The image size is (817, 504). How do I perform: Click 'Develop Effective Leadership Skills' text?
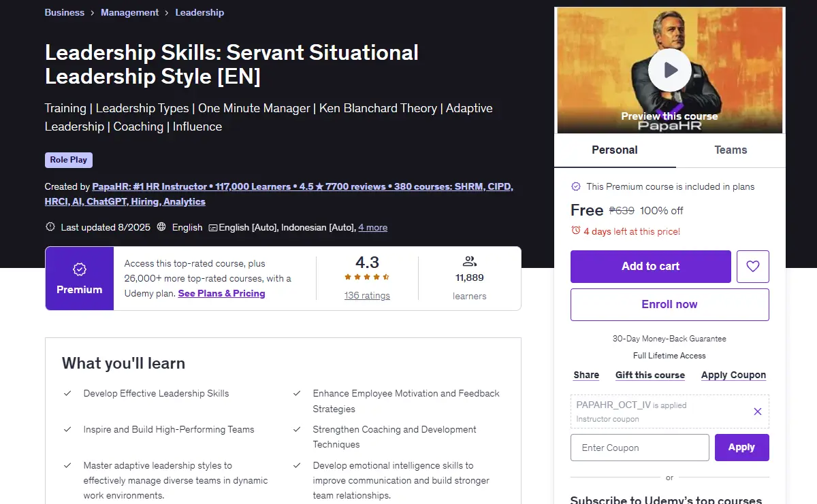(x=156, y=393)
